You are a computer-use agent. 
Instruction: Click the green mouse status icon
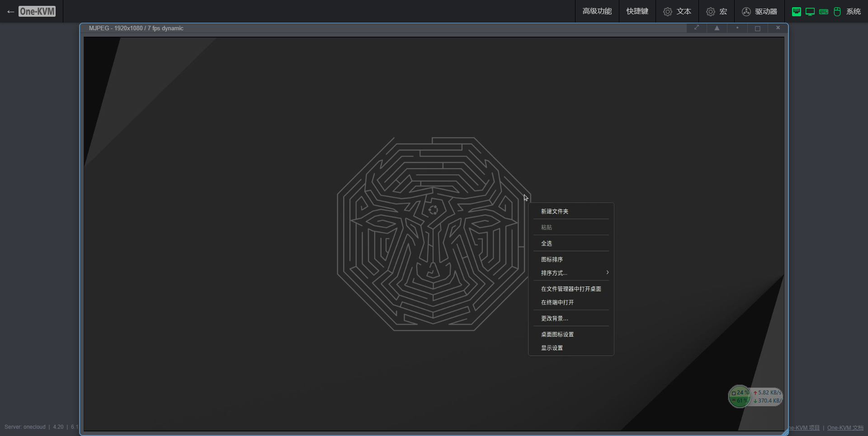837,12
